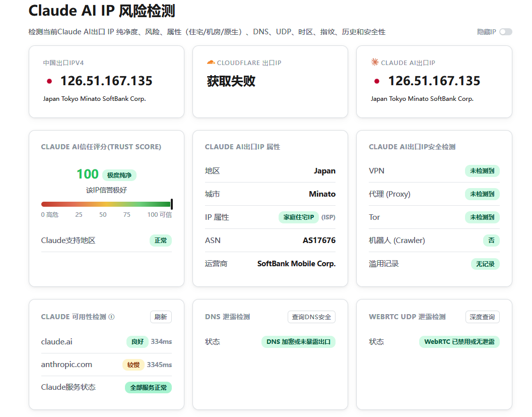Click the VPN 未检测到 badge
The image size is (532, 417).
click(x=482, y=171)
